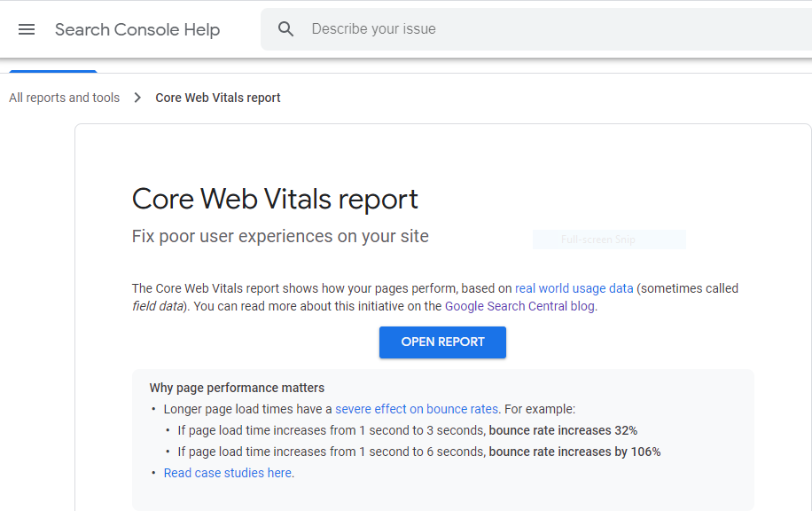
Task: Click the Search Console Help logo text
Action: point(137,29)
